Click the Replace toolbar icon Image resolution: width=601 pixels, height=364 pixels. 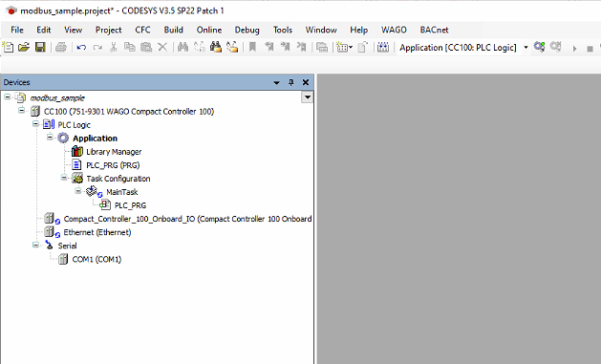(x=200, y=47)
